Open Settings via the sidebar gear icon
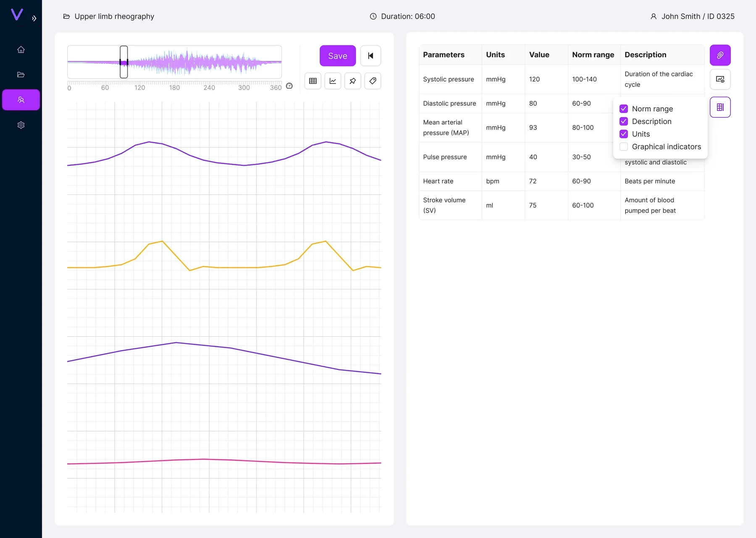Viewport: 756px width, 538px height. [x=21, y=125]
